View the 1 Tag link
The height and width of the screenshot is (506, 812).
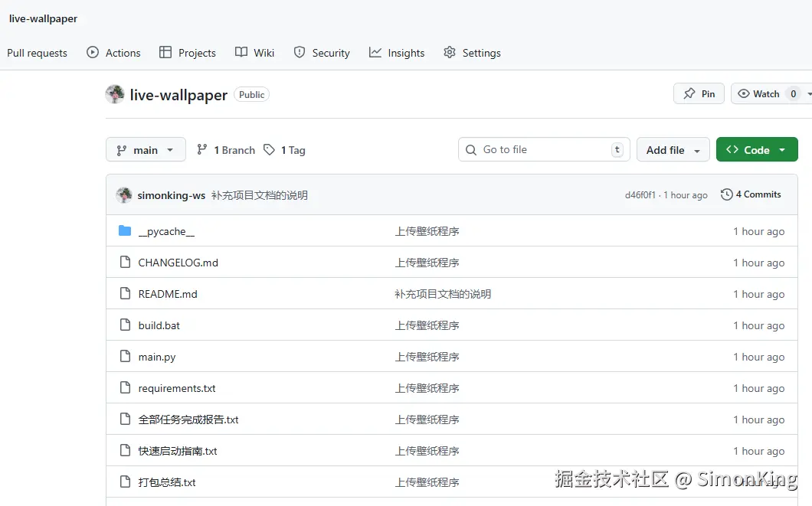(x=284, y=150)
